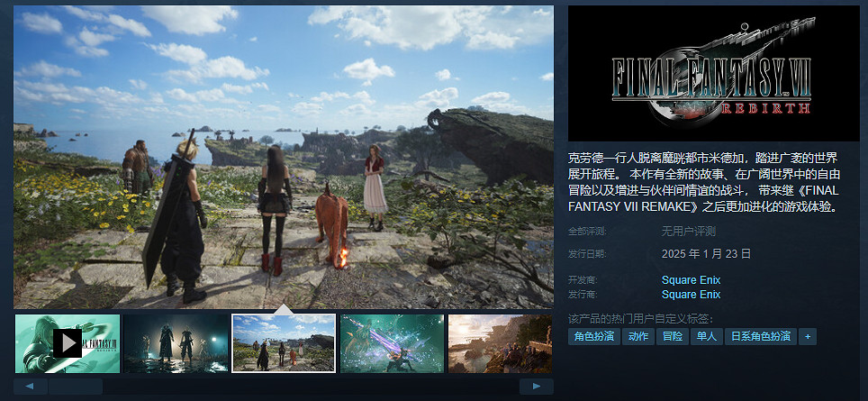868x401 pixels.
Task: Click the plus button to add tags
Action: tap(808, 336)
